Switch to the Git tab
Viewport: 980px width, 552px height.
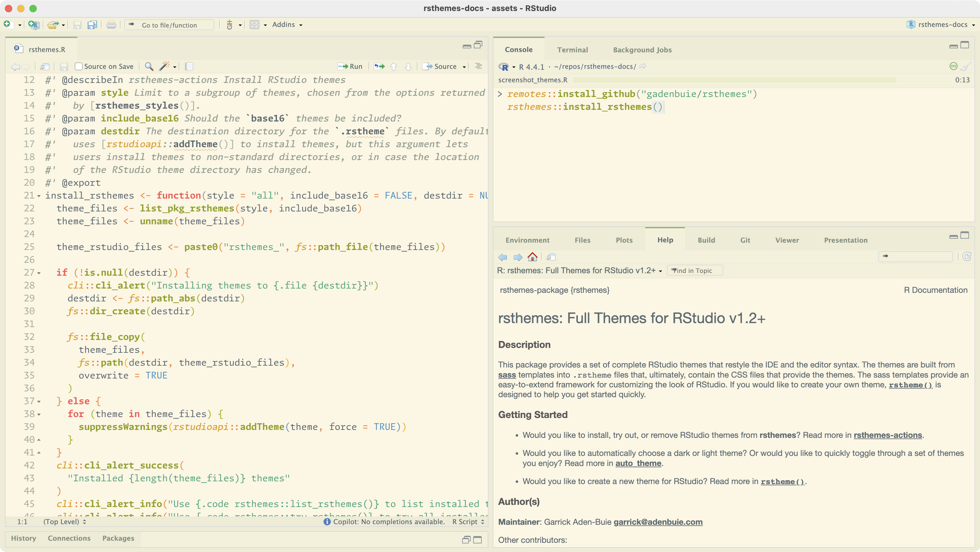pyautogui.click(x=745, y=240)
